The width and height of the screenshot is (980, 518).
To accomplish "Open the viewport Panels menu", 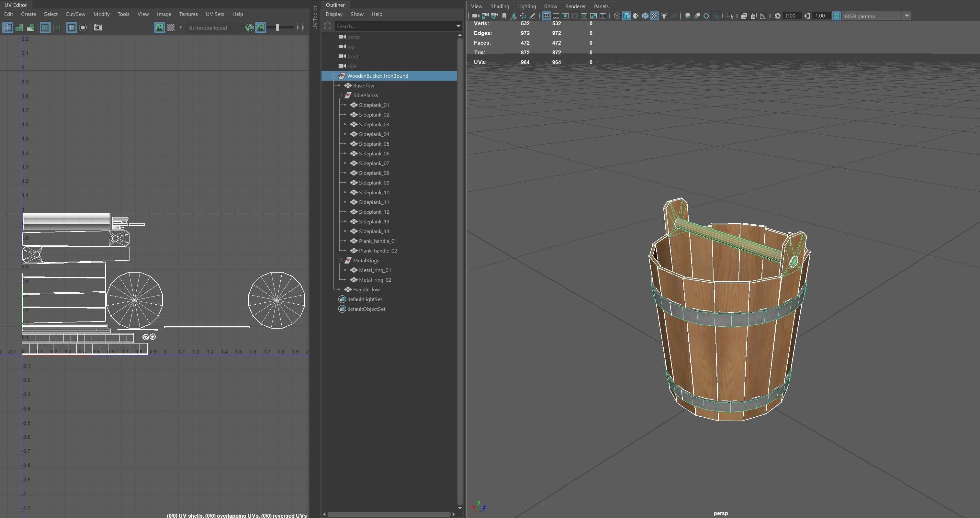I will [601, 6].
